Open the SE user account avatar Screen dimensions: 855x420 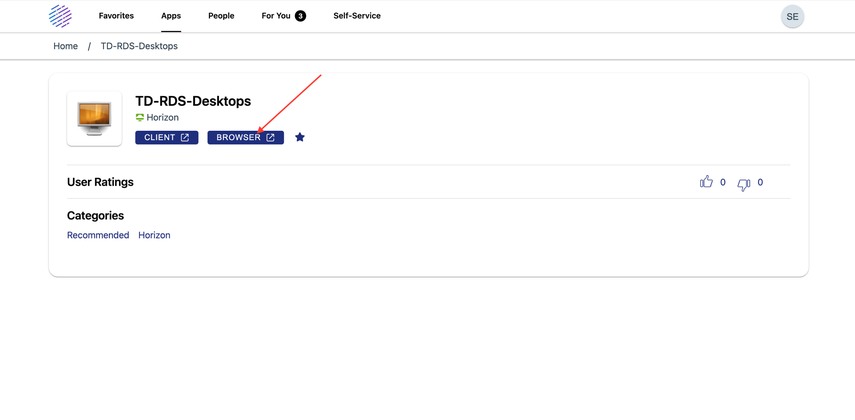pyautogui.click(x=792, y=17)
